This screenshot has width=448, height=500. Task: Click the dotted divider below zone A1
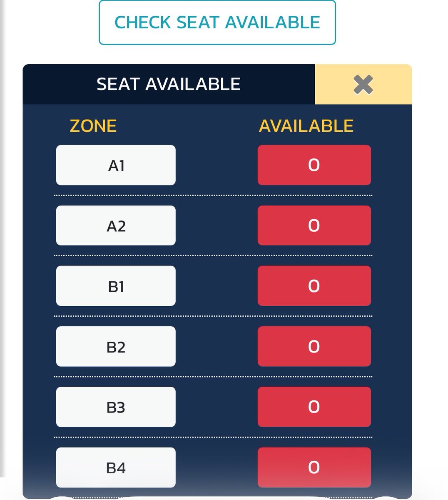[x=213, y=195]
